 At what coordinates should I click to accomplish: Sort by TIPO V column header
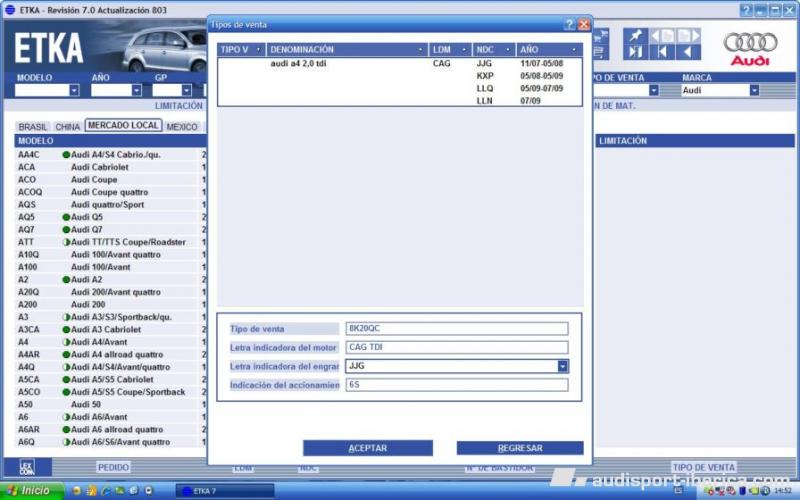point(241,49)
